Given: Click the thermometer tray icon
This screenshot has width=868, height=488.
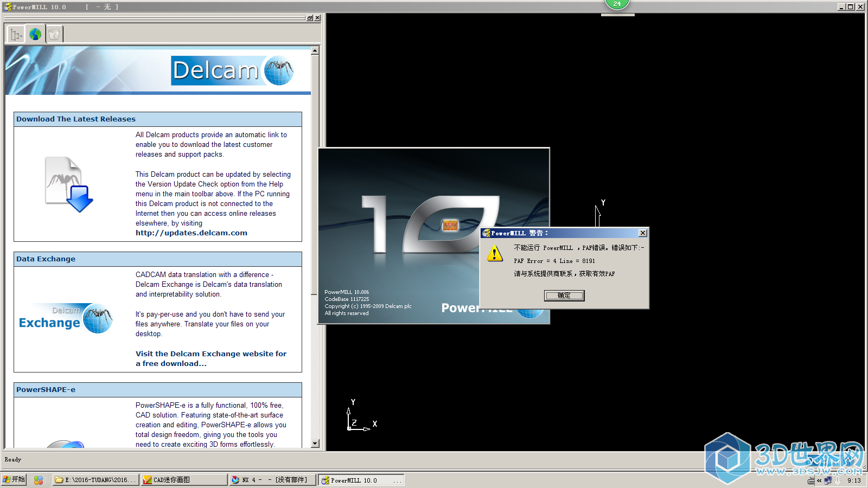Looking at the screenshot, I should pos(838,480).
